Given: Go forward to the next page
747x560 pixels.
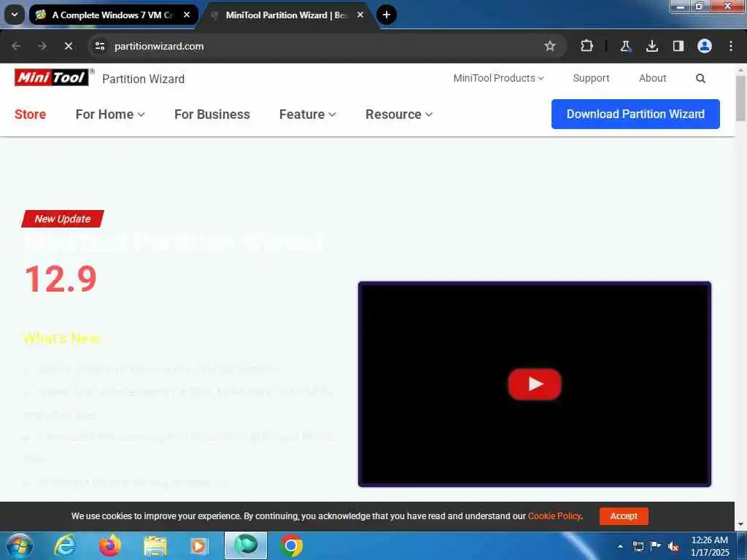Looking at the screenshot, I should coord(42,46).
